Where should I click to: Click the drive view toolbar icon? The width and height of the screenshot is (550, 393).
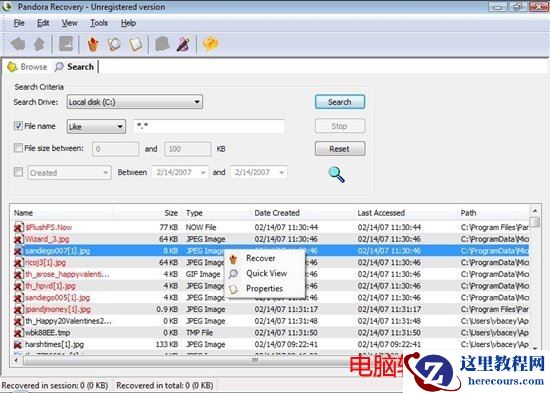[x=66, y=44]
